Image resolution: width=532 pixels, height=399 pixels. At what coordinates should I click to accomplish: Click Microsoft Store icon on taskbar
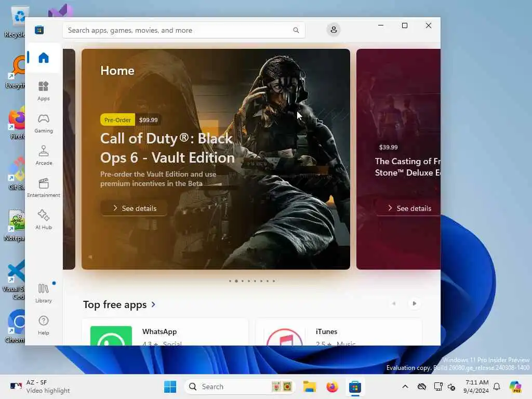click(x=355, y=387)
